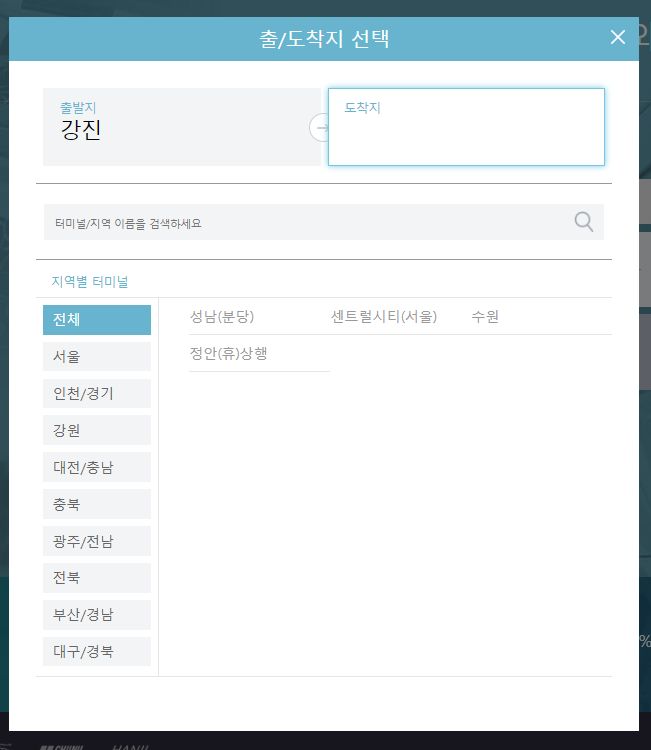Choose the 센트럴시티(서울) terminal
This screenshot has width=651, height=750.
[x=384, y=317]
